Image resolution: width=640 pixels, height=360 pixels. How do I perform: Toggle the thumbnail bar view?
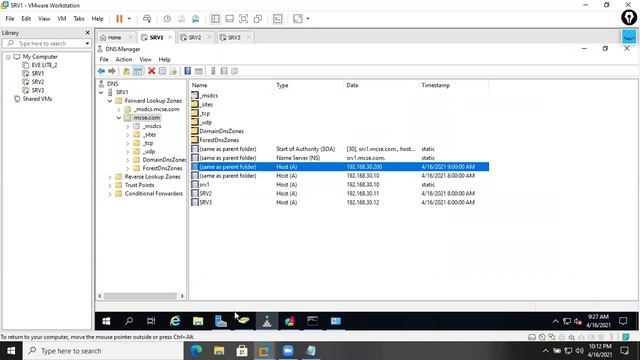coord(229,19)
